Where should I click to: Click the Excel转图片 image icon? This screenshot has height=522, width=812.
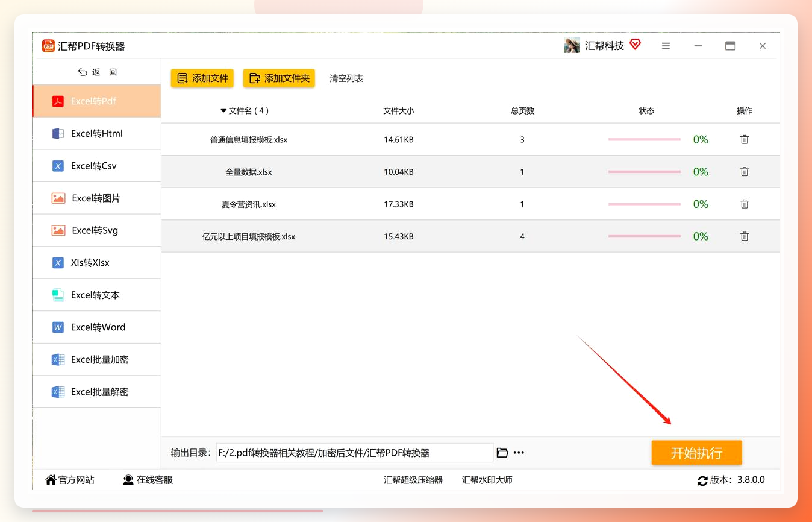pyautogui.click(x=58, y=198)
